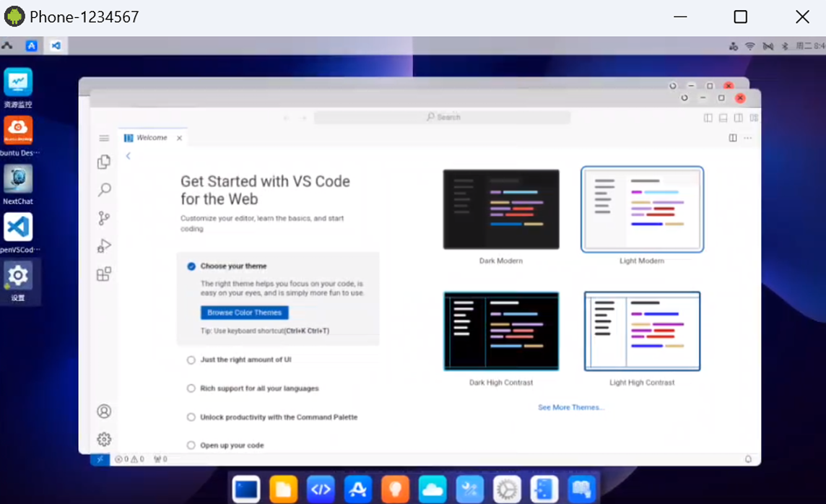This screenshot has height=504, width=826.
Task: Focus the Search command center field
Action: (443, 118)
